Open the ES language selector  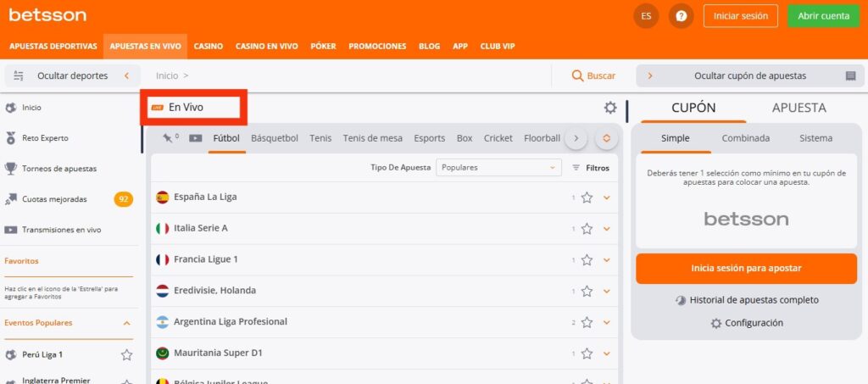pyautogui.click(x=646, y=16)
